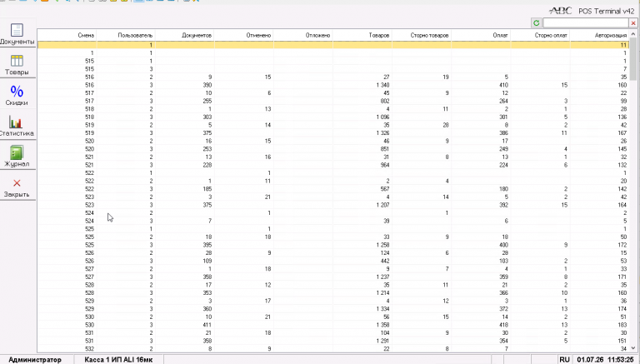Click the vertical scrollbar thumb
The image size is (640, 364).
point(633,59)
